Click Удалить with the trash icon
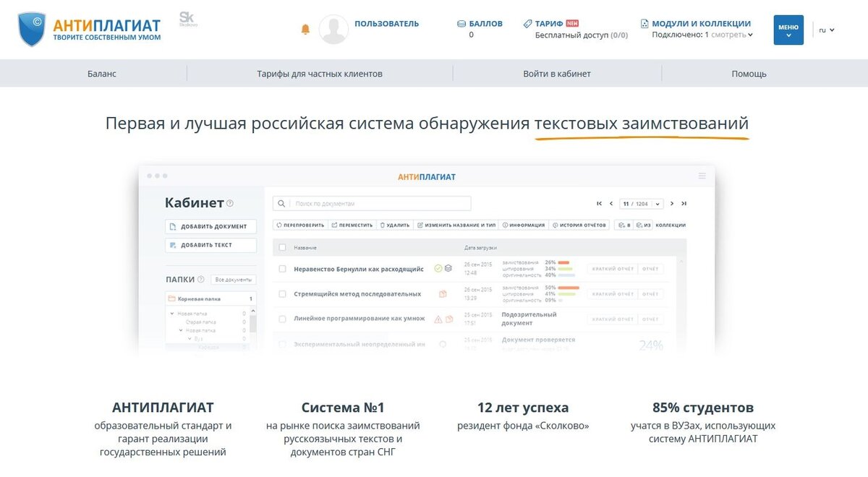 pos(395,225)
